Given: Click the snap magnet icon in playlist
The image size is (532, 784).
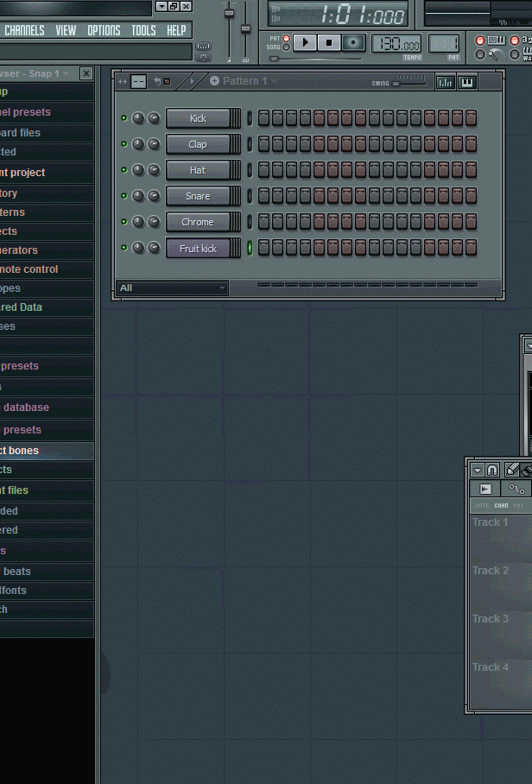Looking at the screenshot, I should [492, 470].
